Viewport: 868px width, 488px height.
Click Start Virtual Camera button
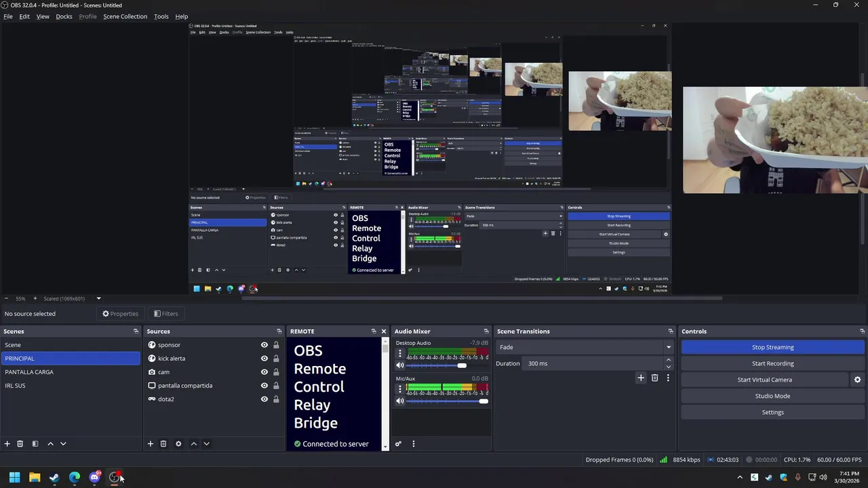764,380
